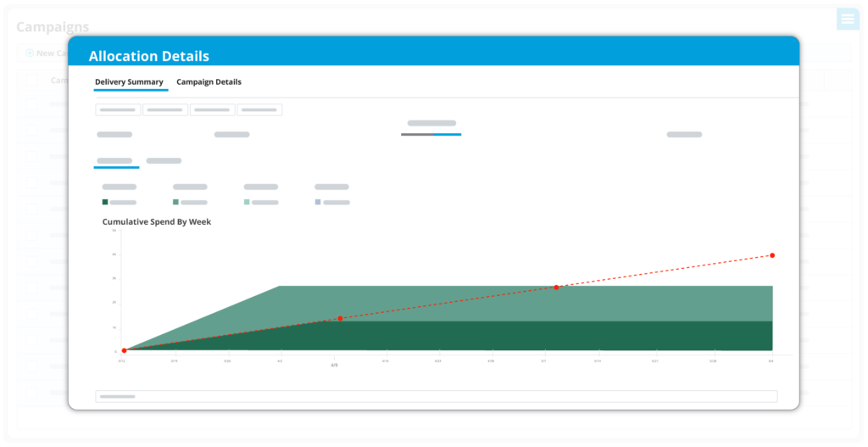Click the light mint legend swatch
The height and width of the screenshot is (447, 868).
pos(247,202)
